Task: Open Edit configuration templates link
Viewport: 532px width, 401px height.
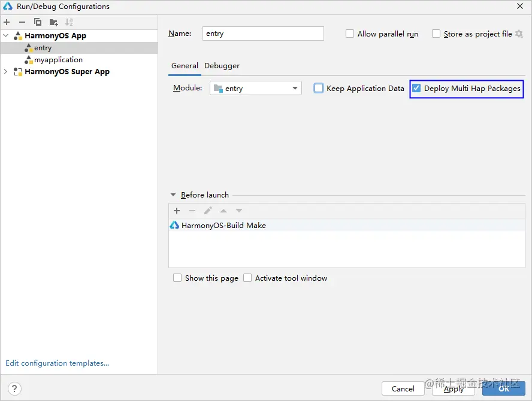Action: tap(57, 363)
